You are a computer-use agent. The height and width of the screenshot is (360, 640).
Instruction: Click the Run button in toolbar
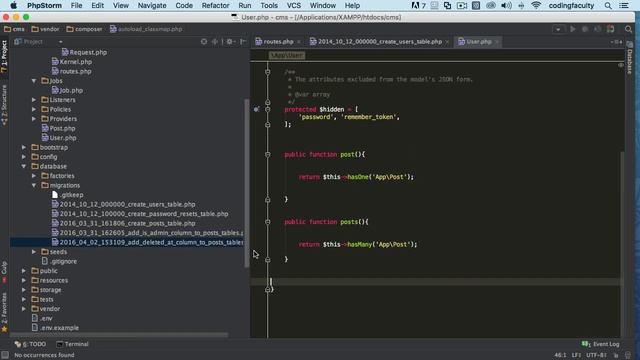573,29
